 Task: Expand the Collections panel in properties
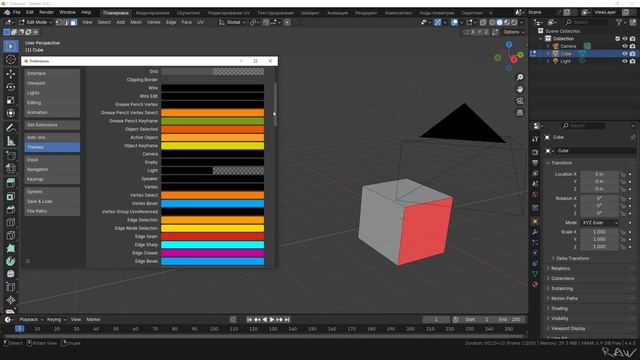click(562, 278)
